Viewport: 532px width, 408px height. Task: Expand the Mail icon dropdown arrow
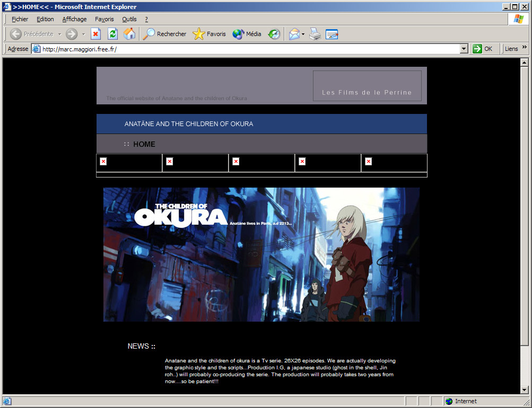303,34
